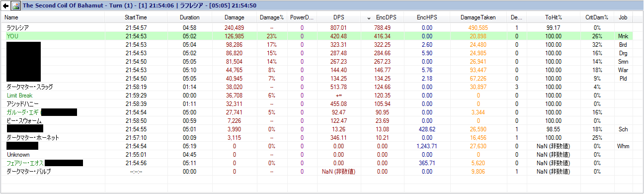This screenshot has width=644, height=196.
Task: Click the Brd job cell
Action: point(623,45)
